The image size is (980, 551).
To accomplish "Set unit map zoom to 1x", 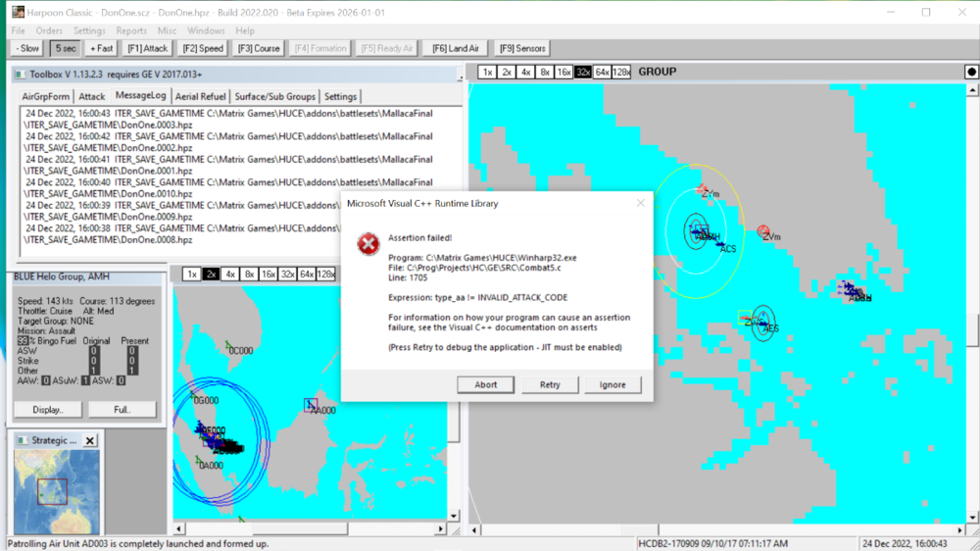I will click(192, 274).
